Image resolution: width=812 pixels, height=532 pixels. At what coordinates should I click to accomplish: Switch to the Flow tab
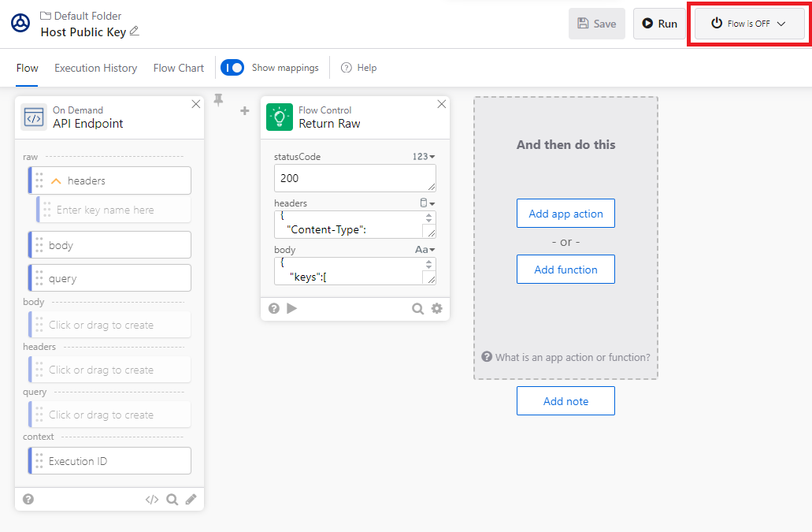pos(27,68)
